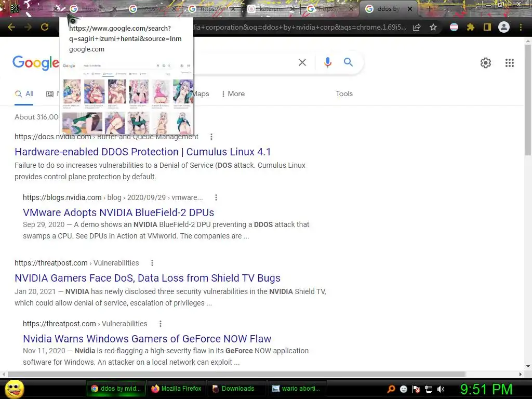
Task: Switch to 'ddos by nvid...' taskbar item
Action: pyautogui.click(x=116, y=389)
